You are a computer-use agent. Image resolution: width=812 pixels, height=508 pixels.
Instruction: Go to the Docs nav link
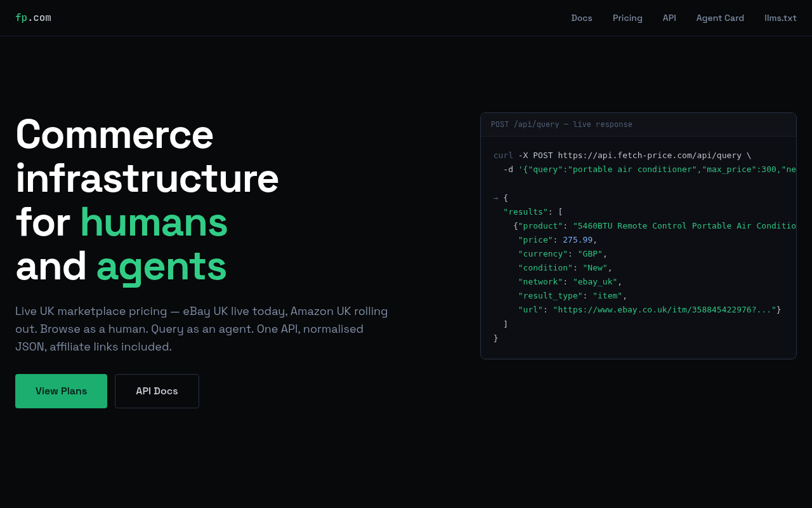click(x=582, y=18)
